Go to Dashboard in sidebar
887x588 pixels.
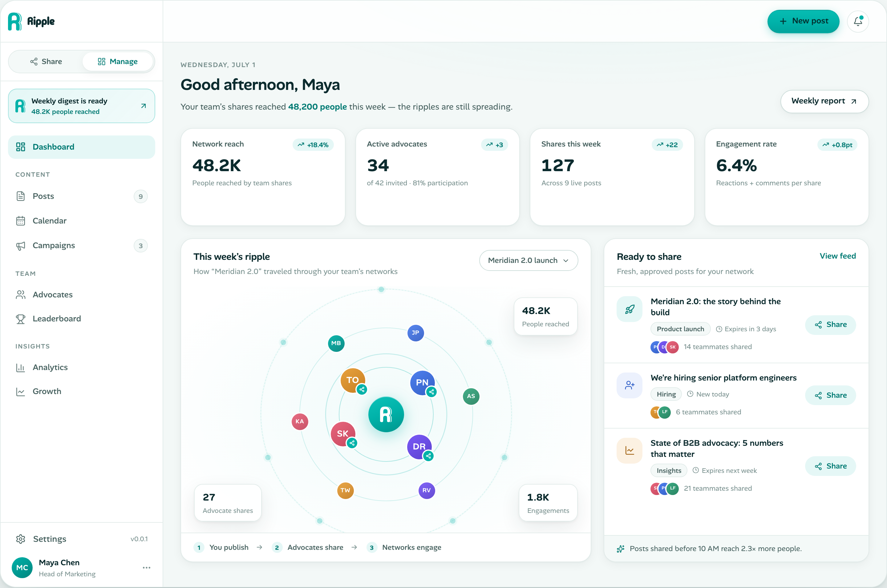click(x=81, y=147)
